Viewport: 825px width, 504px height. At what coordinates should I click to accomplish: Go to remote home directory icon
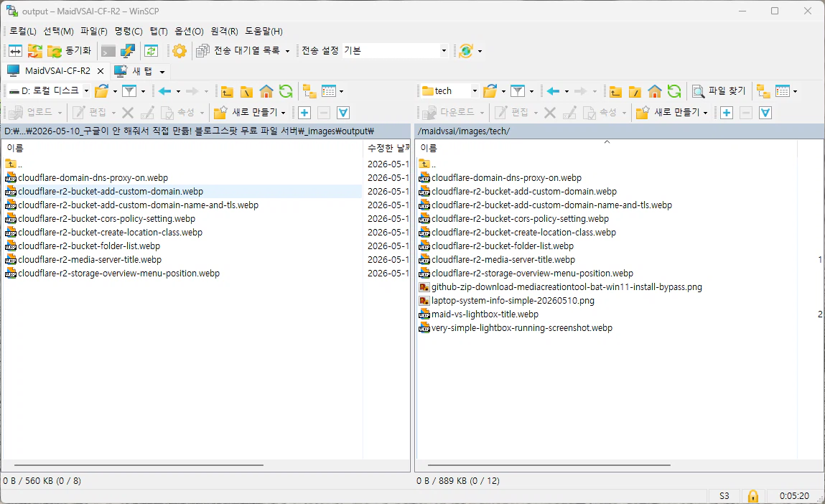tap(655, 92)
